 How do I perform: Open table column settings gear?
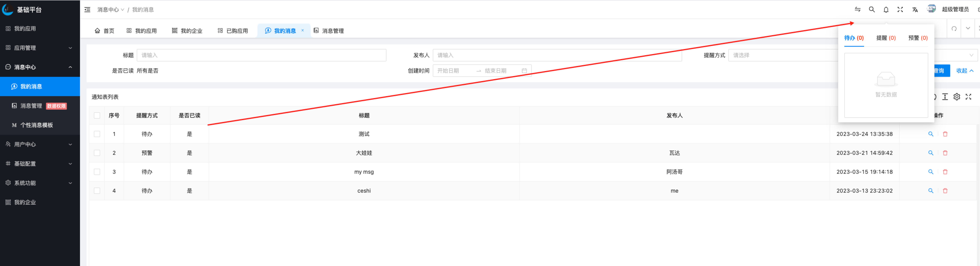pyautogui.click(x=956, y=97)
